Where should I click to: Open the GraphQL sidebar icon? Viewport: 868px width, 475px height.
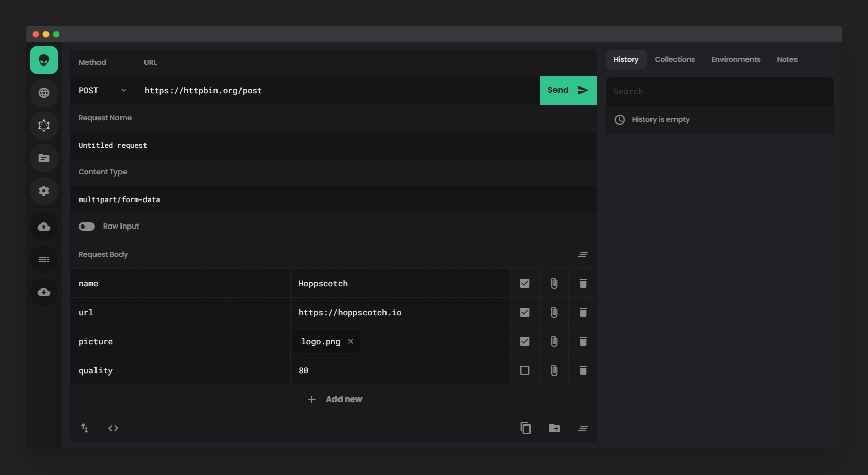(44, 126)
